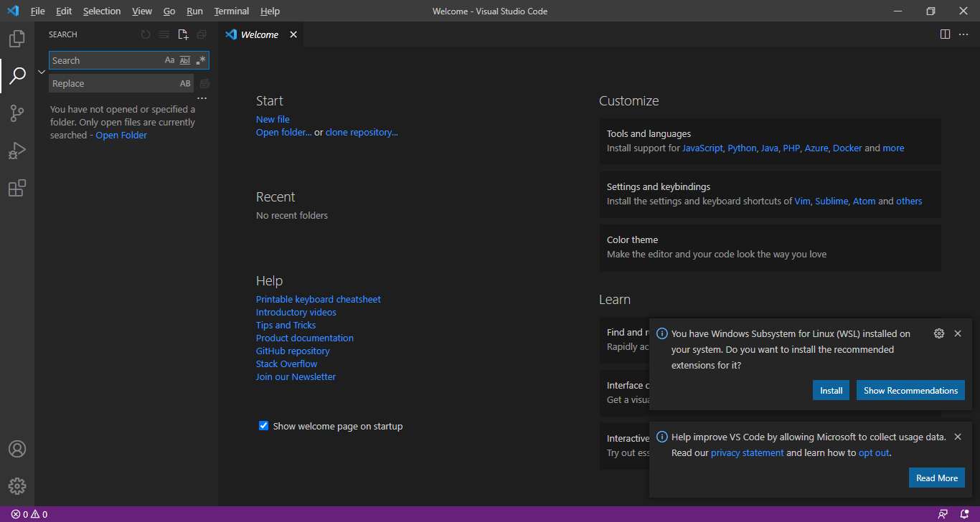Click the JavaScript language link
The width and height of the screenshot is (980, 522).
(x=702, y=148)
